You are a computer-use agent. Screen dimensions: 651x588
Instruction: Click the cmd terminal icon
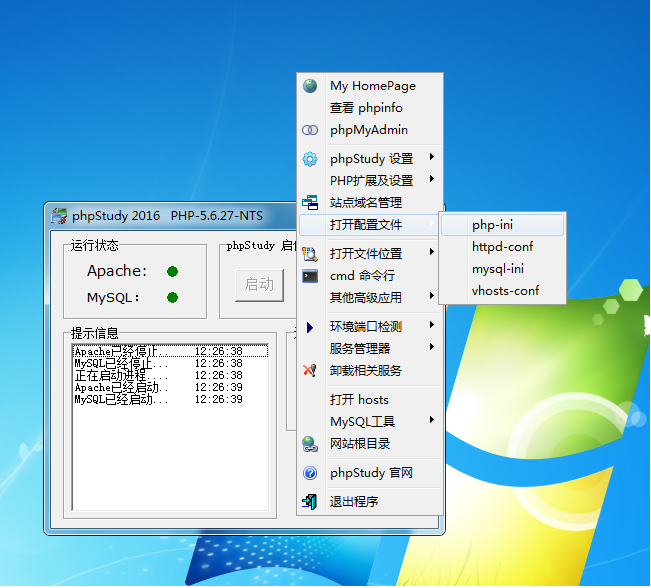click(310, 276)
